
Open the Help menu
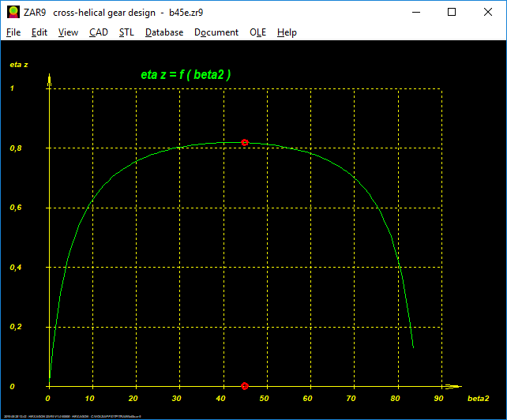[x=287, y=32]
